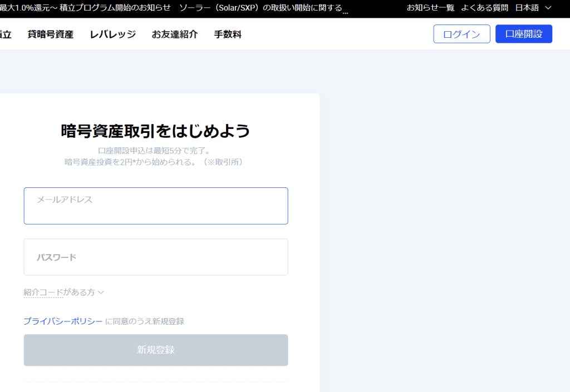Select レバレッジ in the navigation bar

[112, 34]
